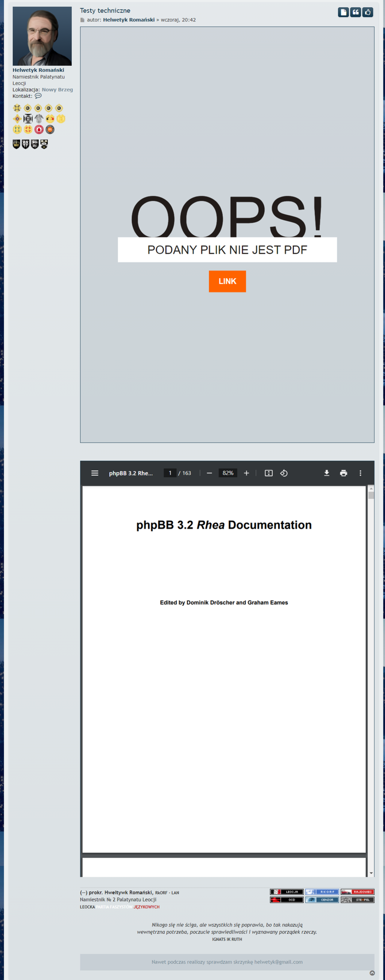Image resolution: width=385 pixels, height=980 pixels.
Task: Open the PDF viewer more actions menu
Action: tap(361, 473)
